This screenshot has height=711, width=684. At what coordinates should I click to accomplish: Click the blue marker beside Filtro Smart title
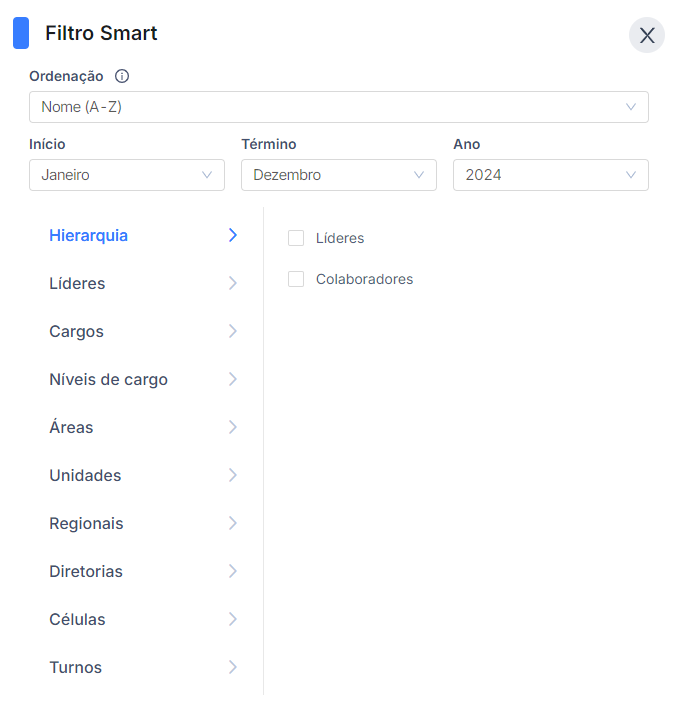tap(21, 33)
